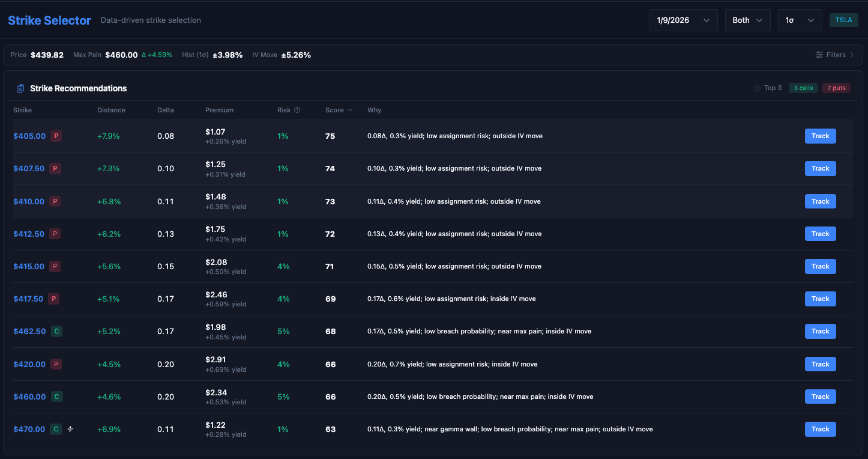Track the $415.00 put strike

820,266
